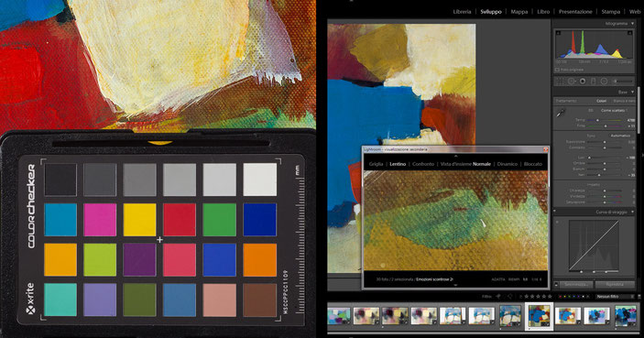Close the Lightroom secondary display window
The image size is (644, 338).
546,149
